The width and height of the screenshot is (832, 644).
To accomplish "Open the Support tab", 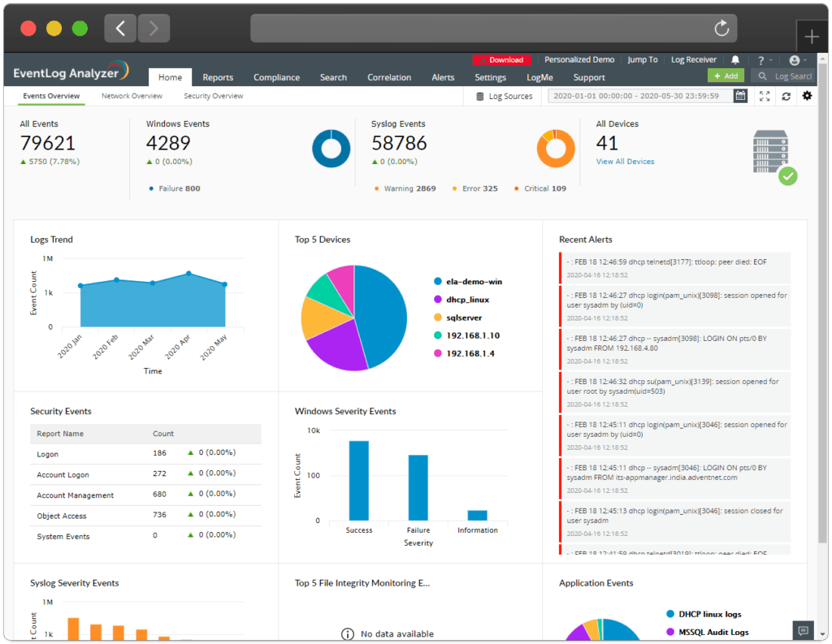I will [589, 77].
